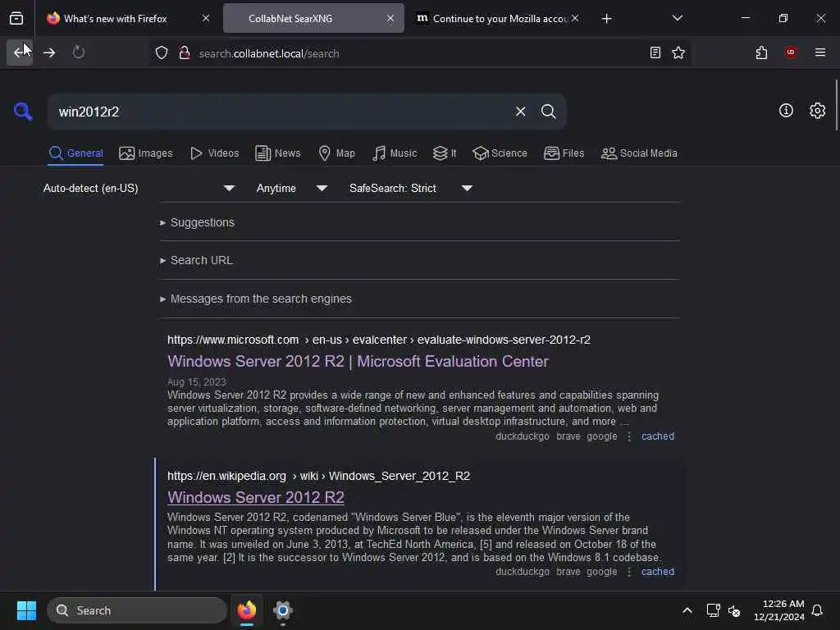Click the microsoft.com result URL

click(x=378, y=340)
